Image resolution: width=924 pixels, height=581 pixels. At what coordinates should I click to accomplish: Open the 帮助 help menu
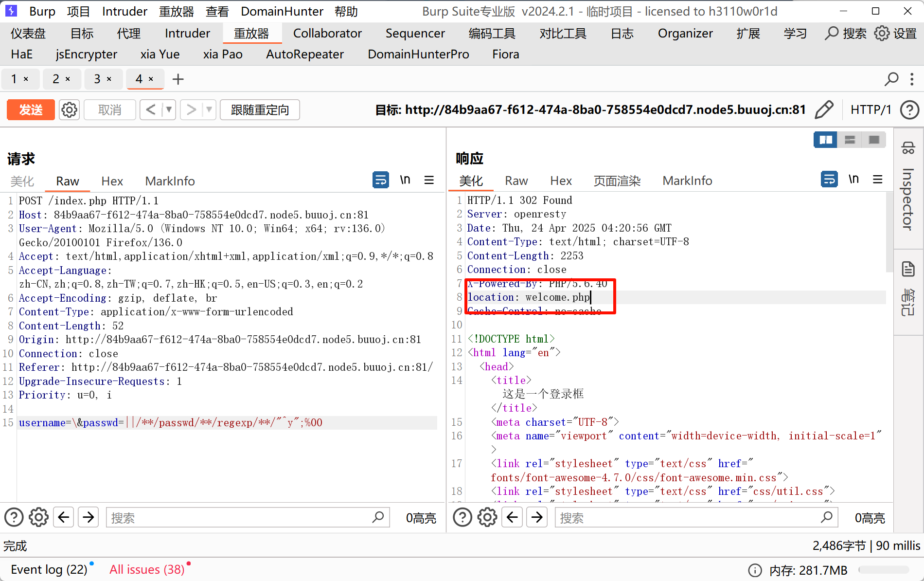click(x=346, y=11)
